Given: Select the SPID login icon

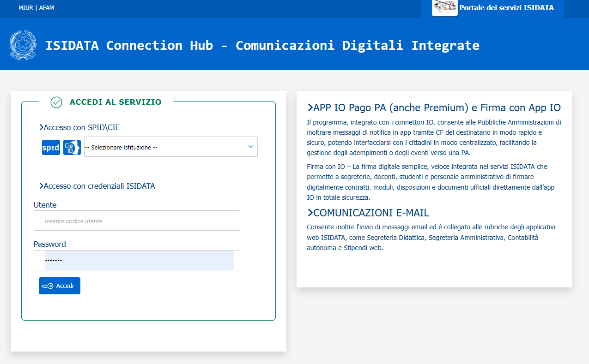Looking at the screenshot, I should click(51, 147).
